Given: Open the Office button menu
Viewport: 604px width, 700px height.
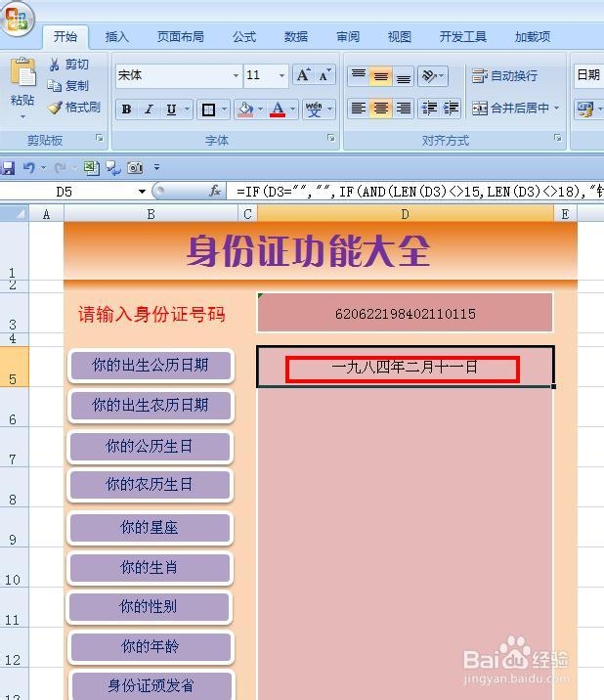Looking at the screenshot, I should 17,18.
